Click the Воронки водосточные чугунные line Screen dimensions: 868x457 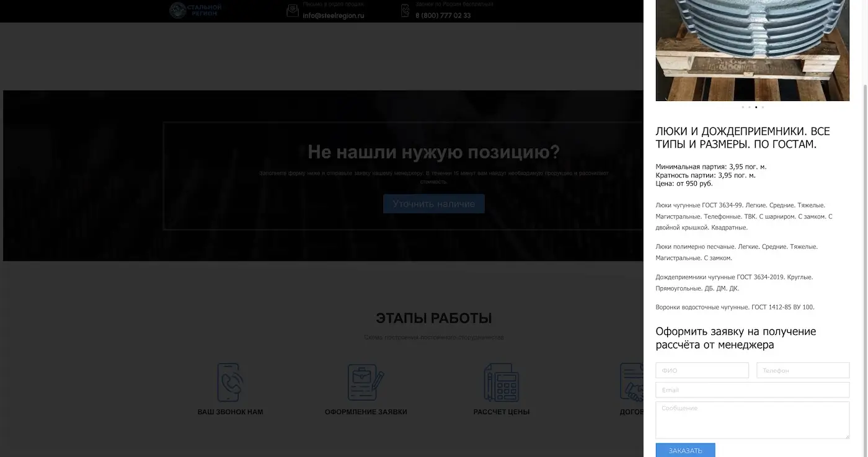[x=735, y=307]
